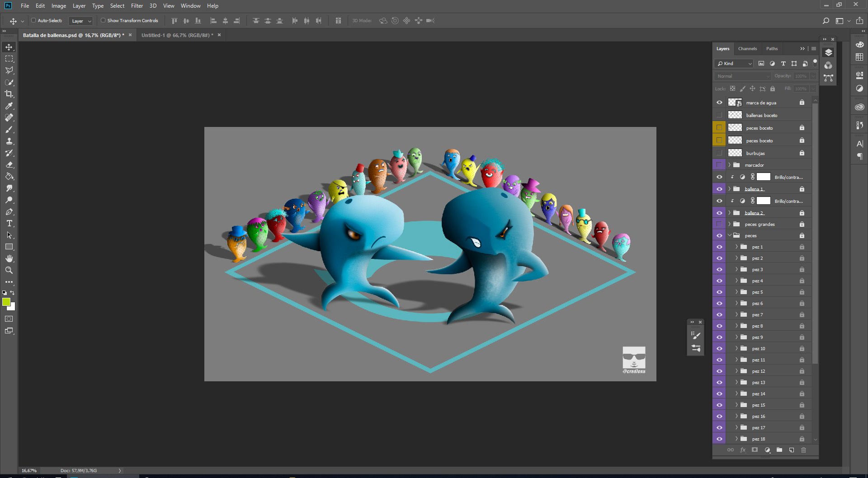The width and height of the screenshot is (868, 478).
Task: Select the Clone Stamp tool
Action: click(9, 141)
